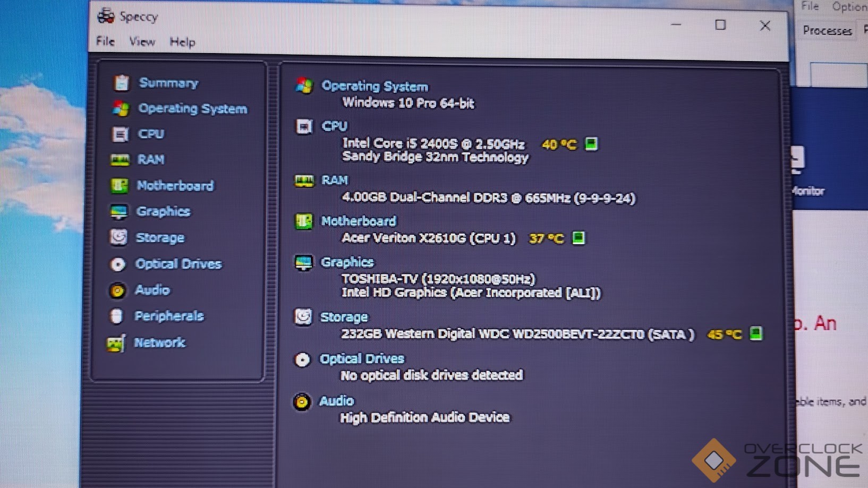Click the Audio icon in summary panel
The height and width of the screenshot is (488, 868).
pos(302,402)
